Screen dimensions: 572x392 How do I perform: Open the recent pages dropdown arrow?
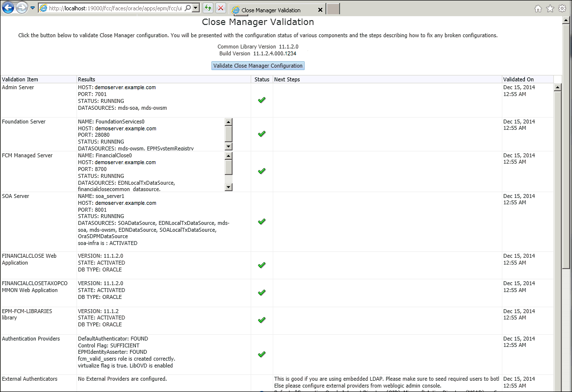(32, 8)
